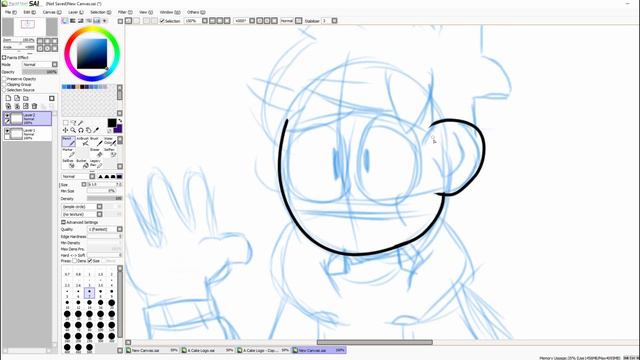The image size is (640, 360).
Task: Enable Preserve Opacity checkbox
Action: 4,79
